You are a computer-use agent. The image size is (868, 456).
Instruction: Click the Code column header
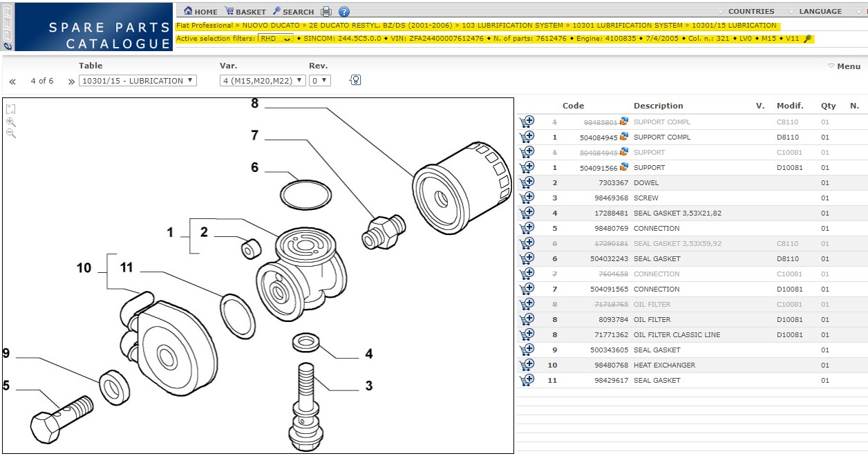click(573, 106)
